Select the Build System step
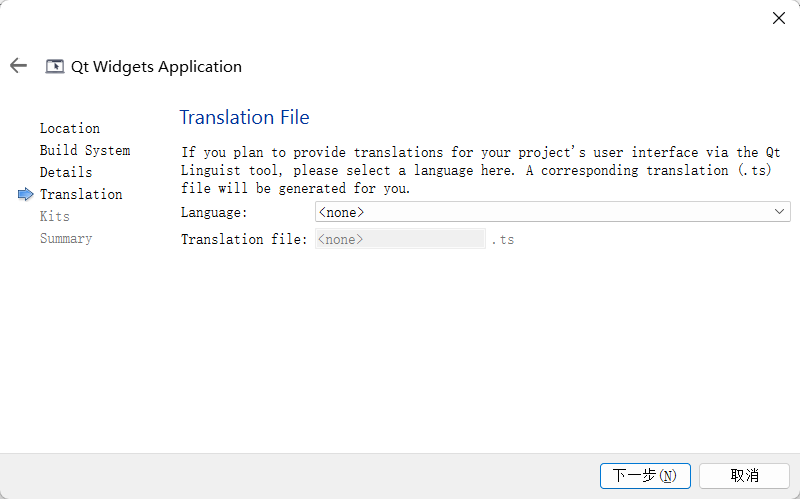Image resolution: width=800 pixels, height=499 pixels. pyautogui.click(x=85, y=151)
